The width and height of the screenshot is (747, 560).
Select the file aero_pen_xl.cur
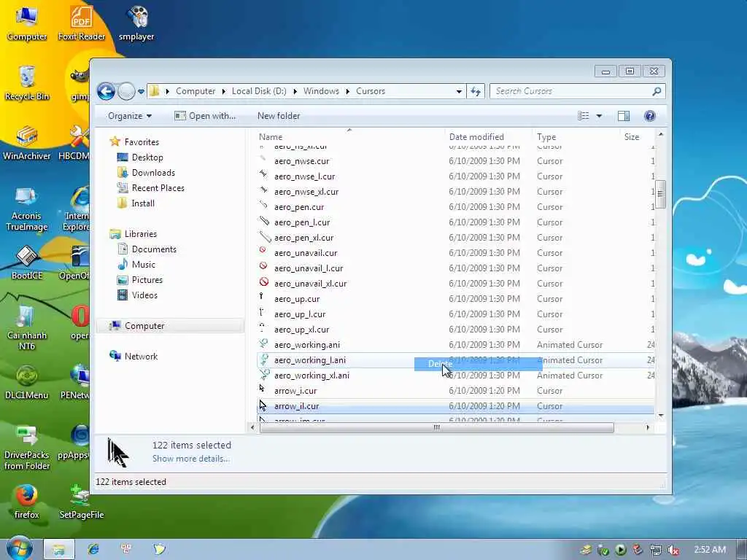click(x=303, y=238)
